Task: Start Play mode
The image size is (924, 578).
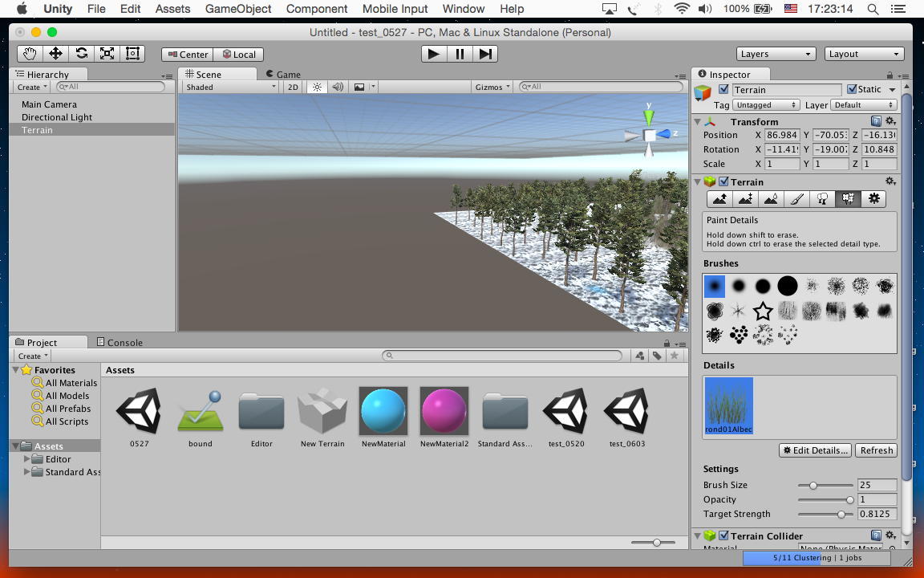Action: click(434, 54)
